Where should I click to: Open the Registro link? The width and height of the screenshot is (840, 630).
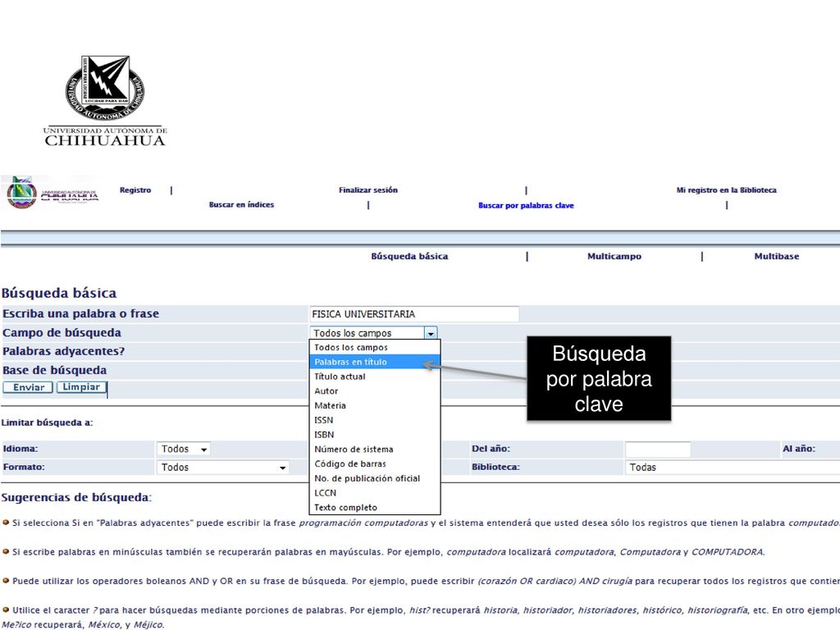[x=135, y=190]
